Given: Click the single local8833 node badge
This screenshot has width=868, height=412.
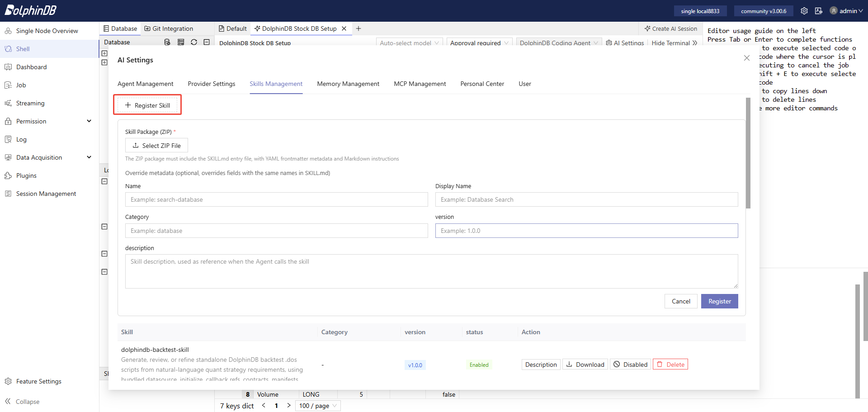Looking at the screenshot, I should [x=700, y=11].
